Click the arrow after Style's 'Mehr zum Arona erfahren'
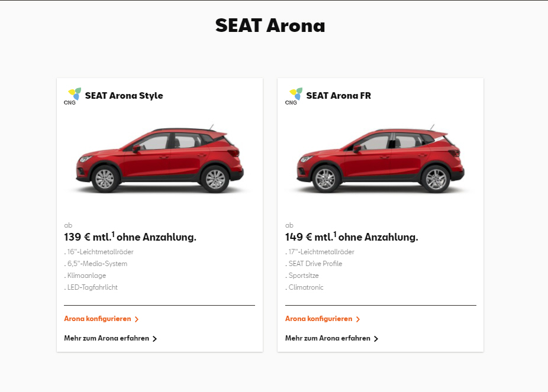Viewport: 548px width, 392px height. pyautogui.click(x=154, y=339)
